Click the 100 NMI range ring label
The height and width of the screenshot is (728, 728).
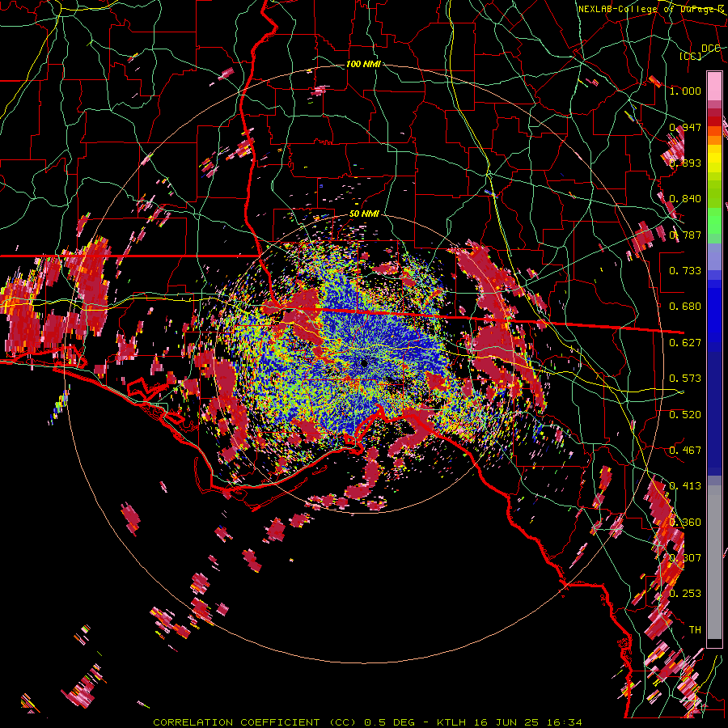click(x=363, y=64)
